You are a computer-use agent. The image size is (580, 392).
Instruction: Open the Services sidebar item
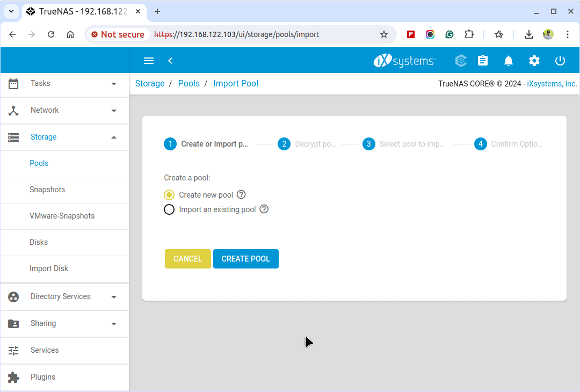click(x=65, y=350)
